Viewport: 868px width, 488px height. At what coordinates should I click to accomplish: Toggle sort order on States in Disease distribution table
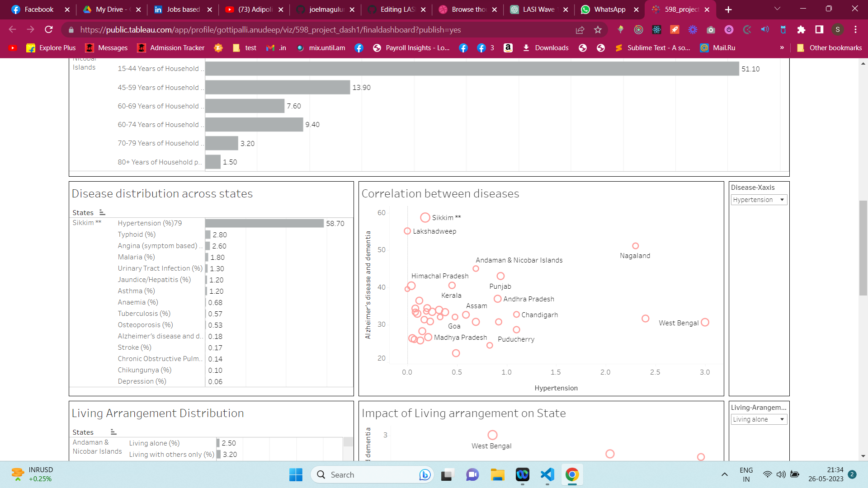pos(102,212)
